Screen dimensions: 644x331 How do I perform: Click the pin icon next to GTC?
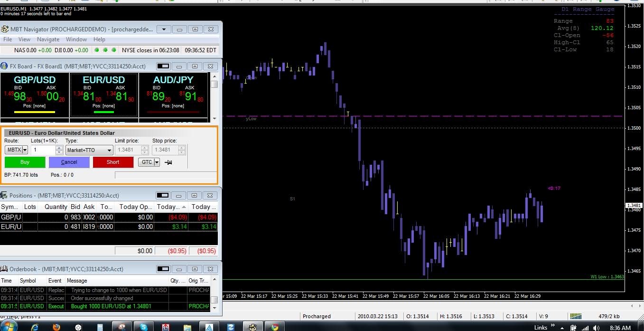click(x=168, y=162)
